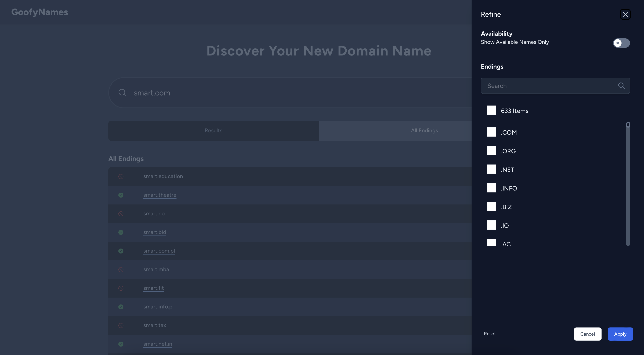Toggle Show Available Names Only switch
The image size is (644, 355).
coord(621,43)
